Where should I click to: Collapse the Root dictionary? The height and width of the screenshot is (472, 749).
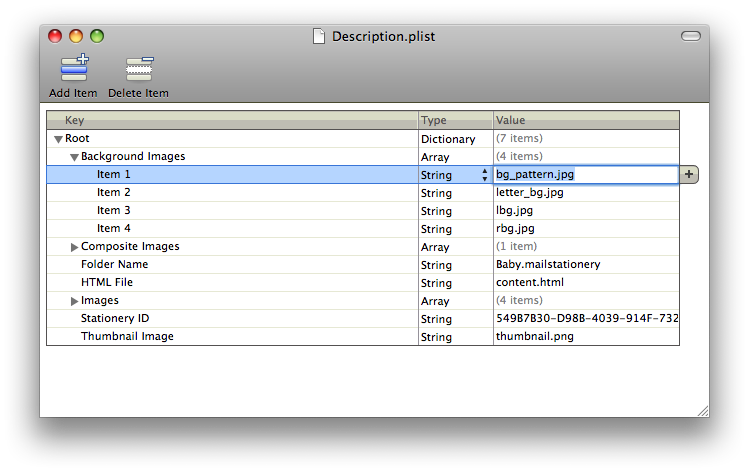(58, 139)
